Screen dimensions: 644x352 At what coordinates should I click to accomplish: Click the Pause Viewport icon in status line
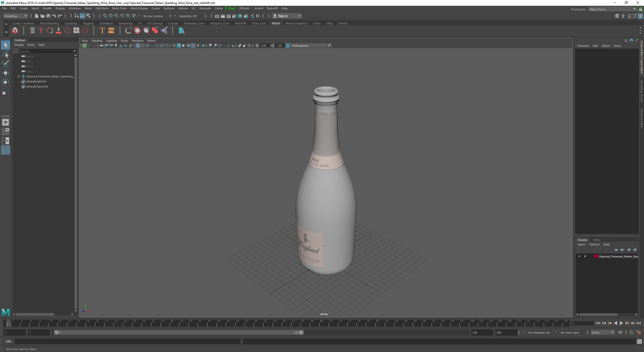point(257,16)
